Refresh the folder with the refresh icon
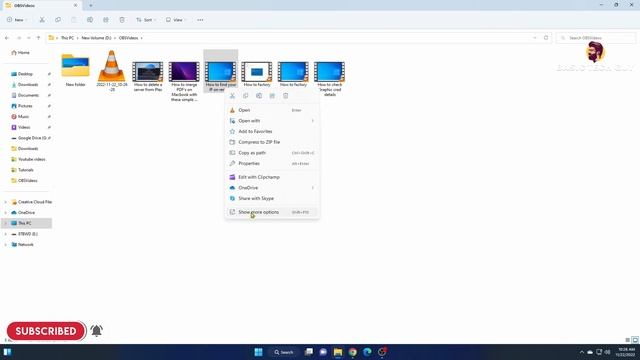The width and height of the screenshot is (640, 360). pos(546,38)
